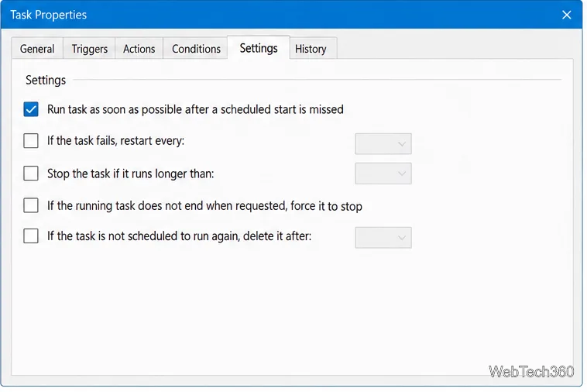
Task: Expand the runs longer than duration dropdown
Action: 383,174
